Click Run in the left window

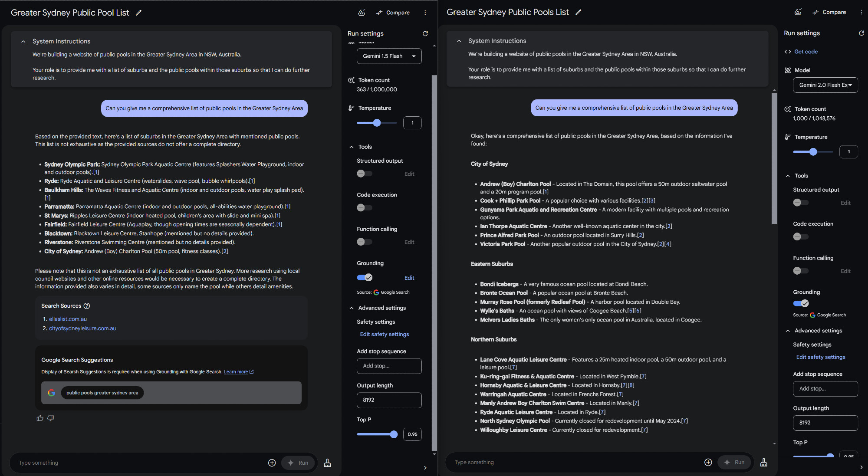pos(298,463)
